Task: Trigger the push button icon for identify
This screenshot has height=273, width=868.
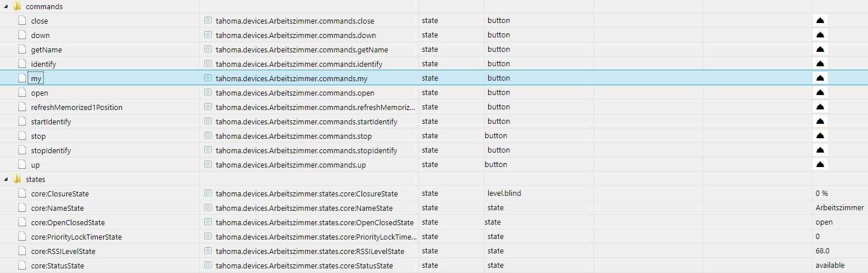Action: pos(820,64)
